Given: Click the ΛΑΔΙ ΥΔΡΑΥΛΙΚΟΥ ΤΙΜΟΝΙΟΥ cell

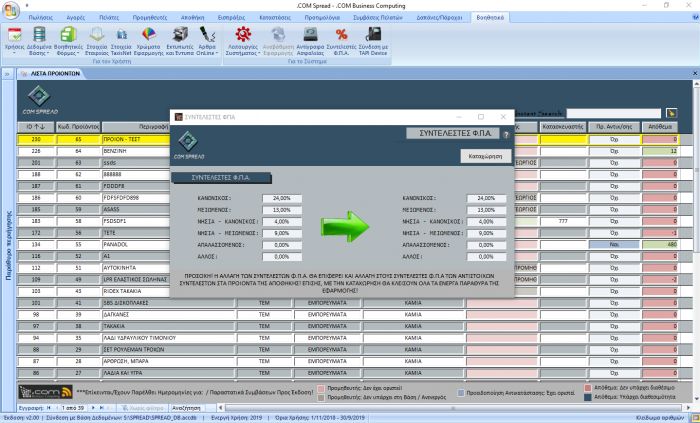Looking at the screenshot, I should tap(168, 338).
